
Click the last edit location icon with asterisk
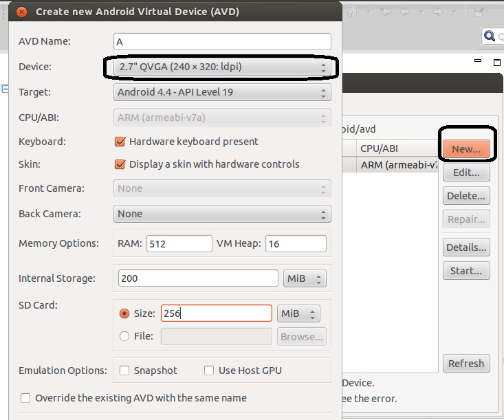pos(385,12)
